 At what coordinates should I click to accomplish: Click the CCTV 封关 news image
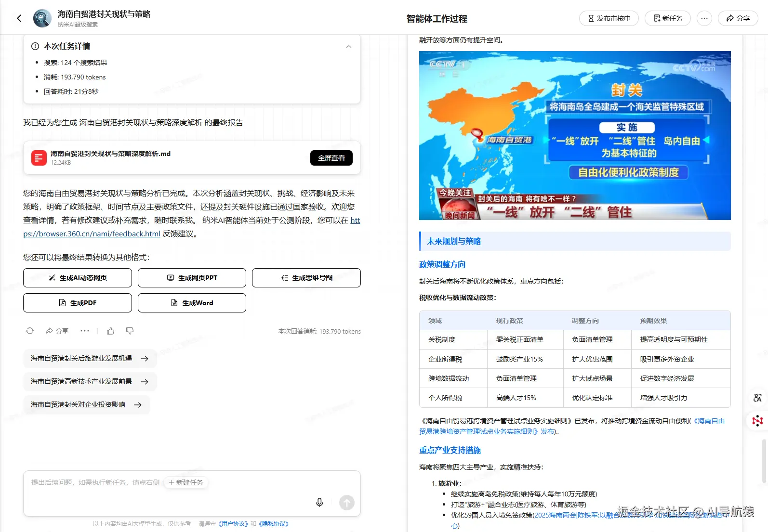click(x=575, y=135)
